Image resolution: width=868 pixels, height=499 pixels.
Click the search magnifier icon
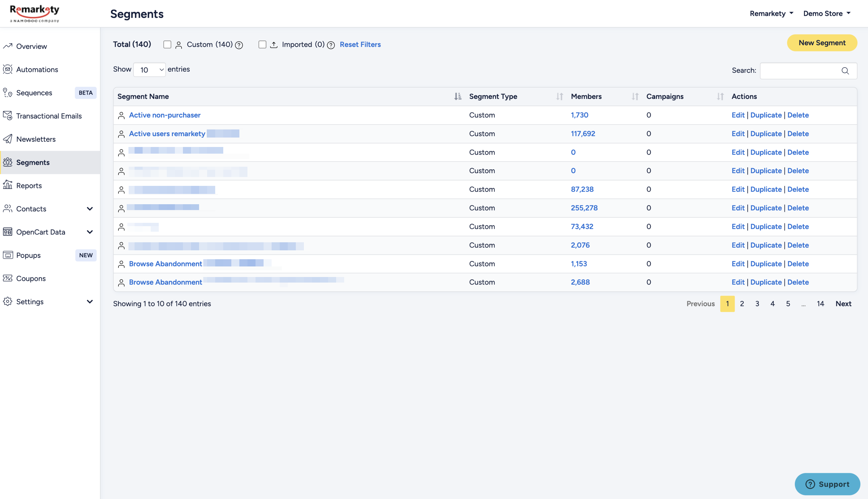click(845, 71)
